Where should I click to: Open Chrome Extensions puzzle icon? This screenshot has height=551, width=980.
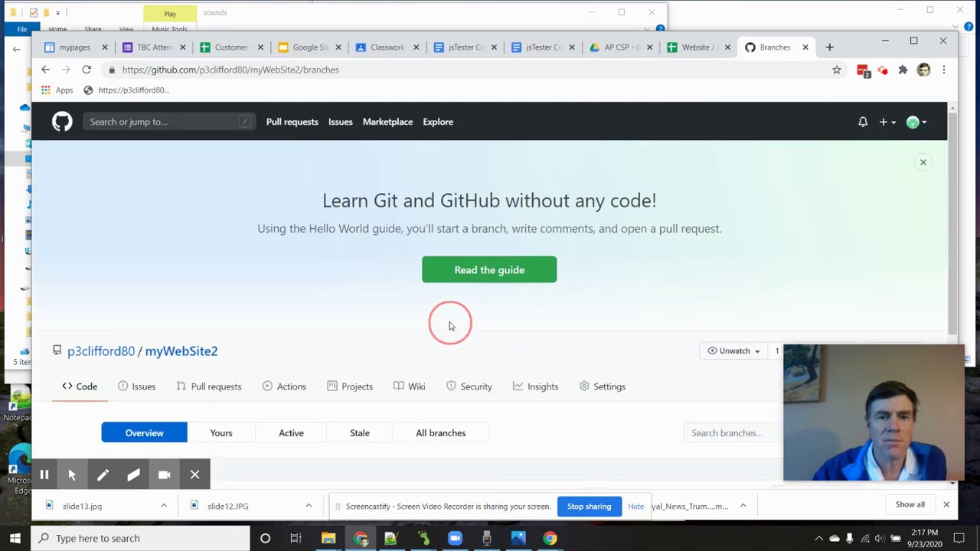[903, 70]
